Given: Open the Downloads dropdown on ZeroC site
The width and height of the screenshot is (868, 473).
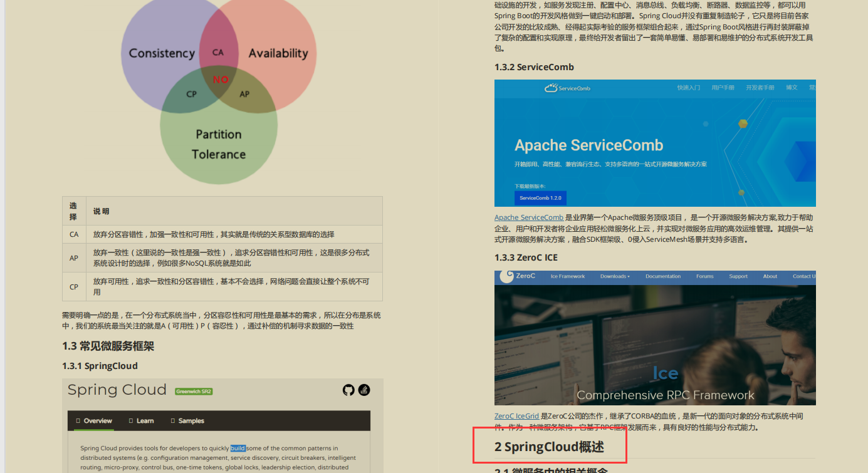Looking at the screenshot, I should tap(615, 276).
